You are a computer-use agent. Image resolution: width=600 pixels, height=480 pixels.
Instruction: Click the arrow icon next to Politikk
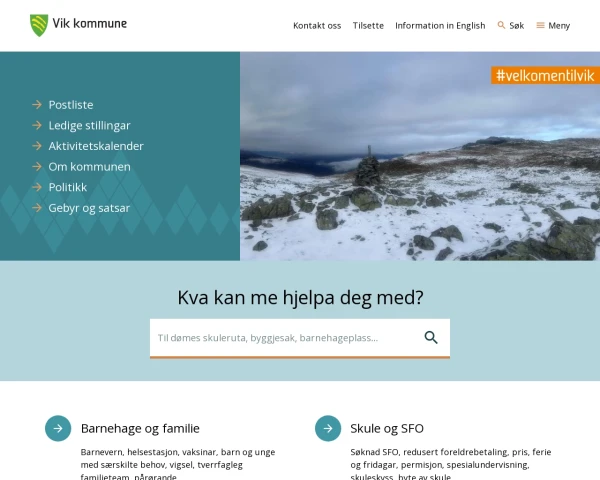[37, 187]
